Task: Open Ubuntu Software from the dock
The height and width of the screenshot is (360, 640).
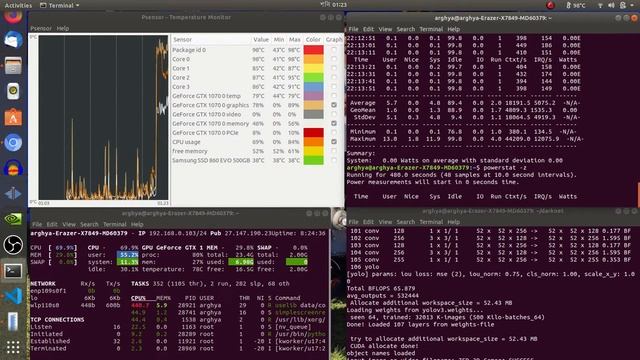Action: click(13, 117)
